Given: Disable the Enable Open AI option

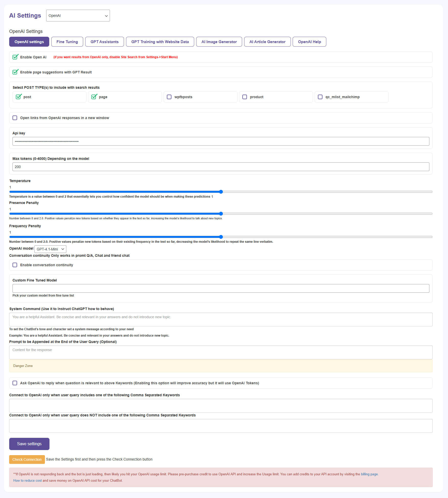Looking at the screenshot, I should pos(15,57).
